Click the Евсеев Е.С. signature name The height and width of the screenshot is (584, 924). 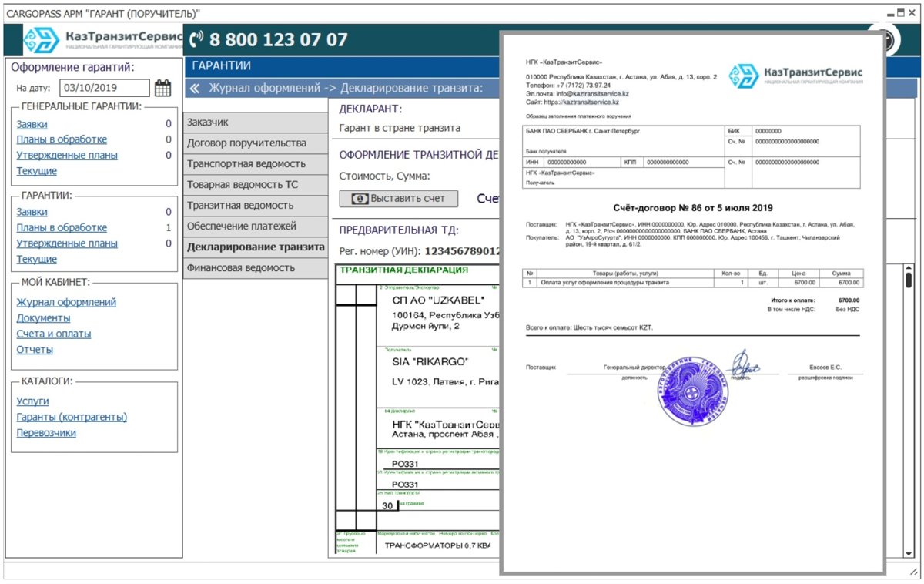point(826,368)
